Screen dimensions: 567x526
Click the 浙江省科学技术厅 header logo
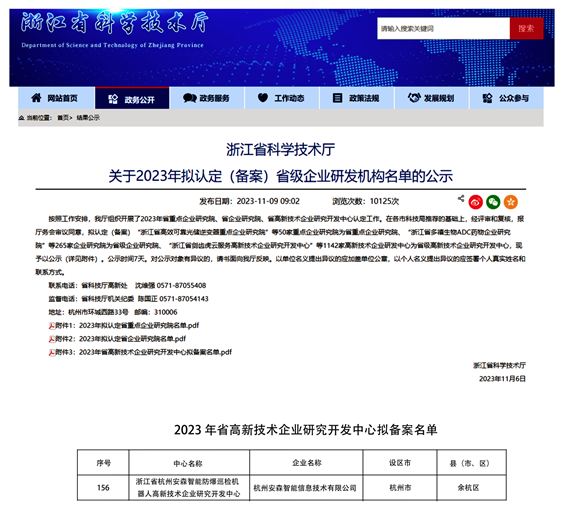click(x=114, y=23)
